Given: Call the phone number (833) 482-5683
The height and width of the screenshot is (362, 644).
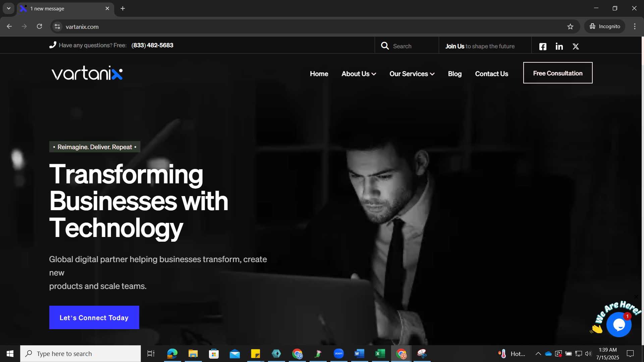Looking at the screenshot, I should pos(152,45).
